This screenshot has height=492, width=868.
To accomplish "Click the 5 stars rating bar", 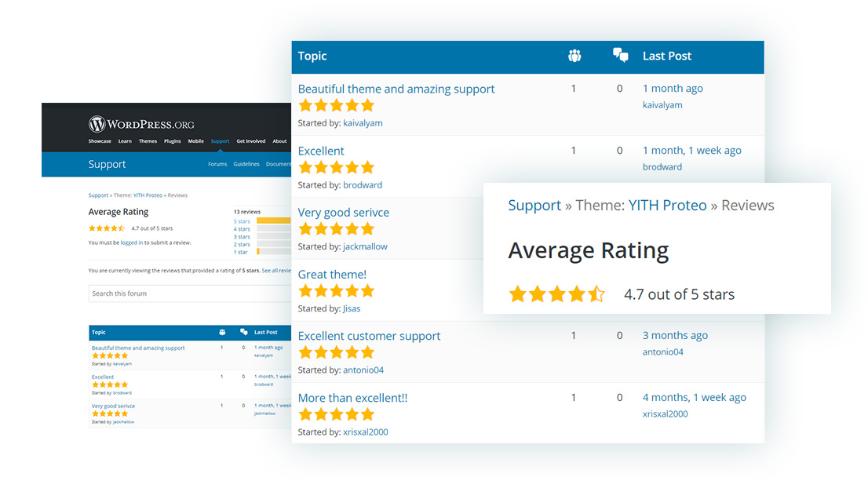I will click(x=273, y=220).
